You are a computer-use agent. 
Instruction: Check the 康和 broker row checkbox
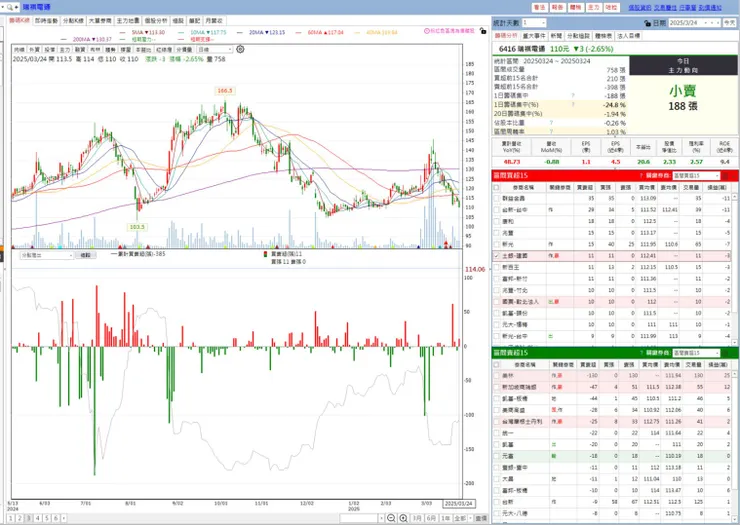496,221
